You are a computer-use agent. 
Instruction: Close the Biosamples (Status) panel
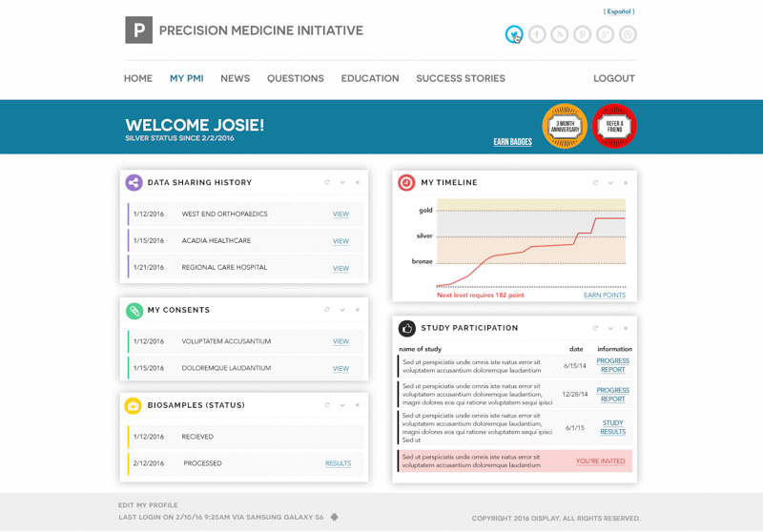click(x=358, y=405)
